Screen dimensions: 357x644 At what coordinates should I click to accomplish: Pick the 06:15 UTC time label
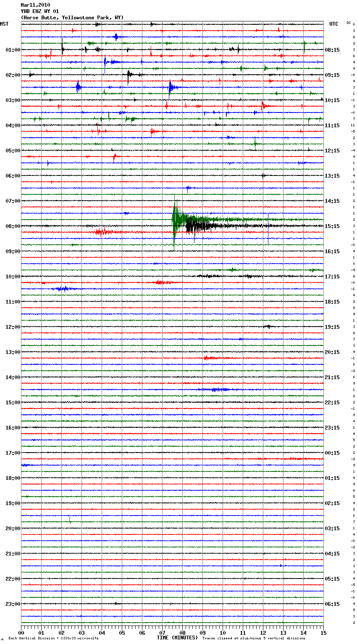(332, 604)
